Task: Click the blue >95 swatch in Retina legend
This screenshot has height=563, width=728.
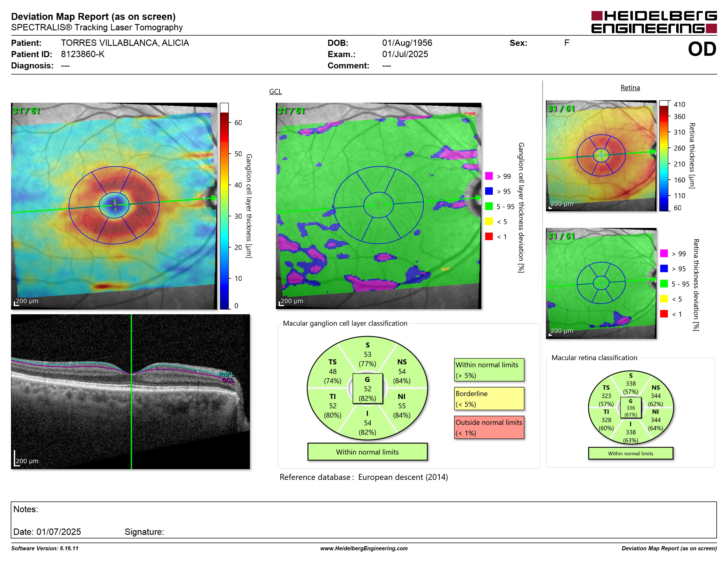Action: (664, 268)
